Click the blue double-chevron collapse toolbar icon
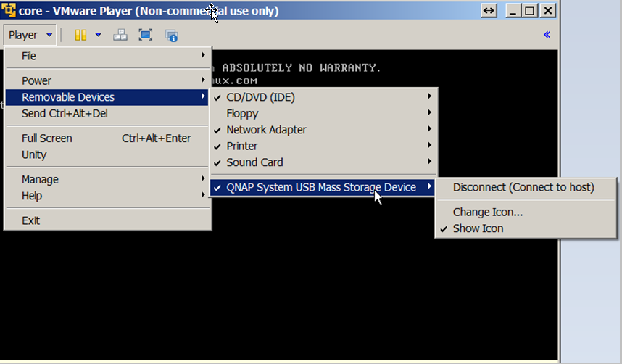 click(547, 35)
